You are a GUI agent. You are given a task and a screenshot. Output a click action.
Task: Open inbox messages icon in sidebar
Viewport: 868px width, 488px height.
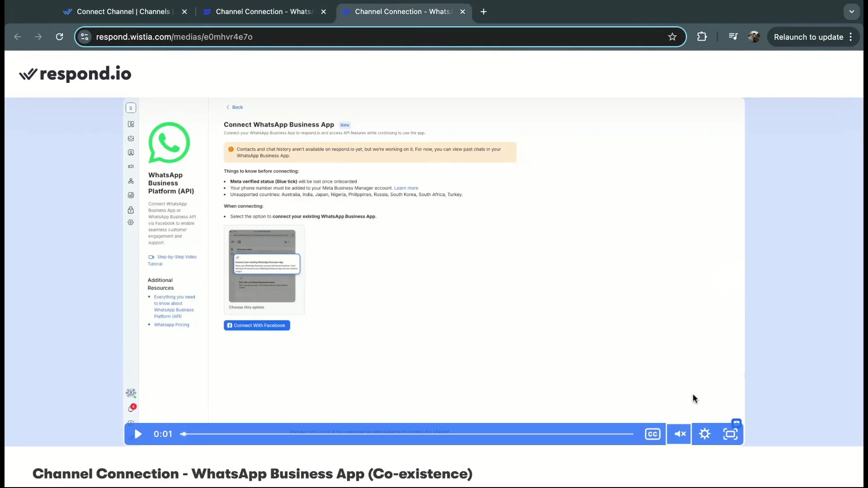tap(131, 138)
